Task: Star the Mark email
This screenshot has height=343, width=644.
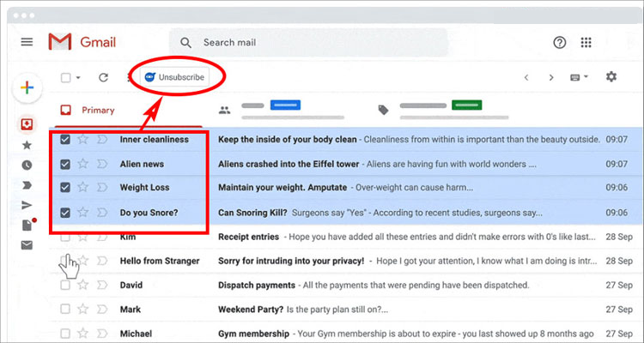Action: pos(83,309)
